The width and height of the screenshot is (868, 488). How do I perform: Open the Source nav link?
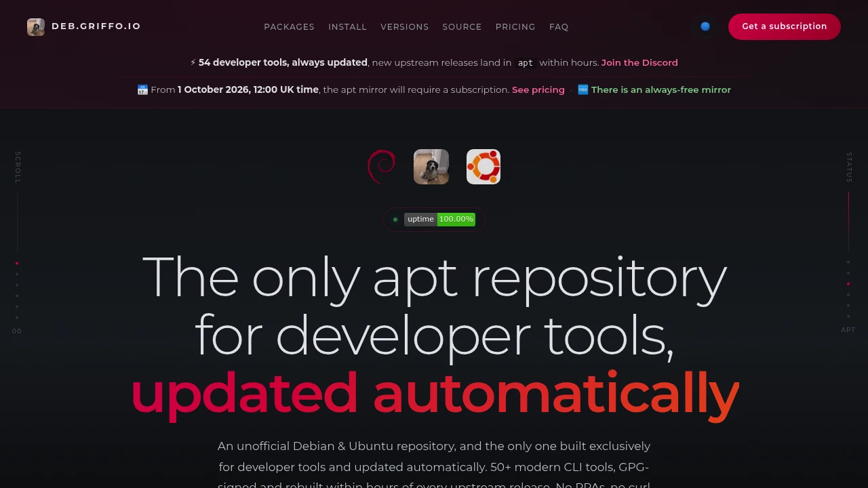coord(462,27)
